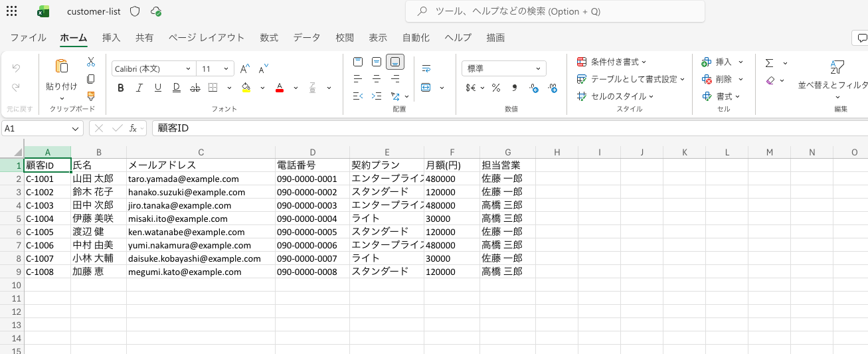
Task: Toggle strikethrough formatting
Action: [x=195, y=88]
